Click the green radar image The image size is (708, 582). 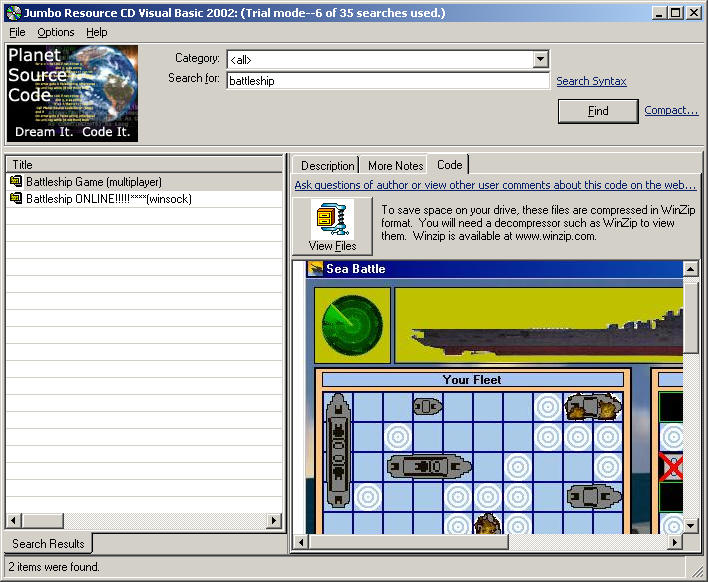[x=352, y=325]
